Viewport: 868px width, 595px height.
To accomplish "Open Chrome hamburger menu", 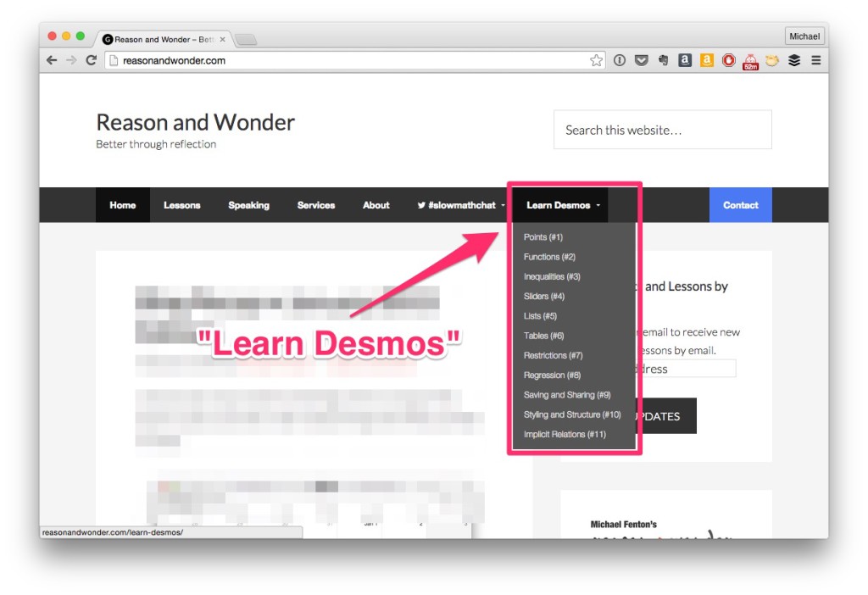I will [816, 60].
